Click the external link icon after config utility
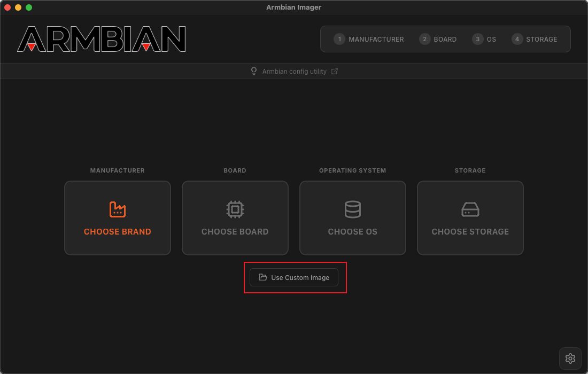 pos(335,71)
